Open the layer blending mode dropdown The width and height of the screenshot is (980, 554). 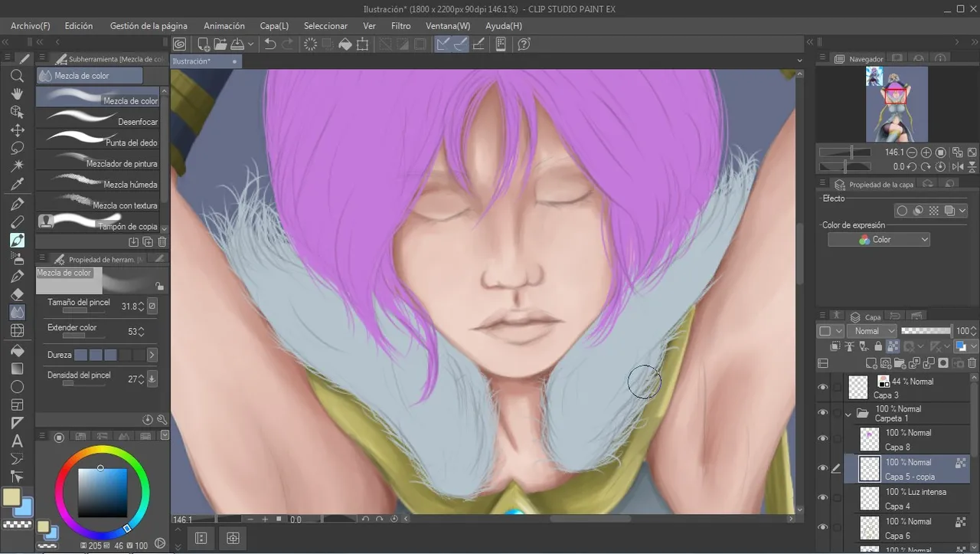click(x=871, y=331)
